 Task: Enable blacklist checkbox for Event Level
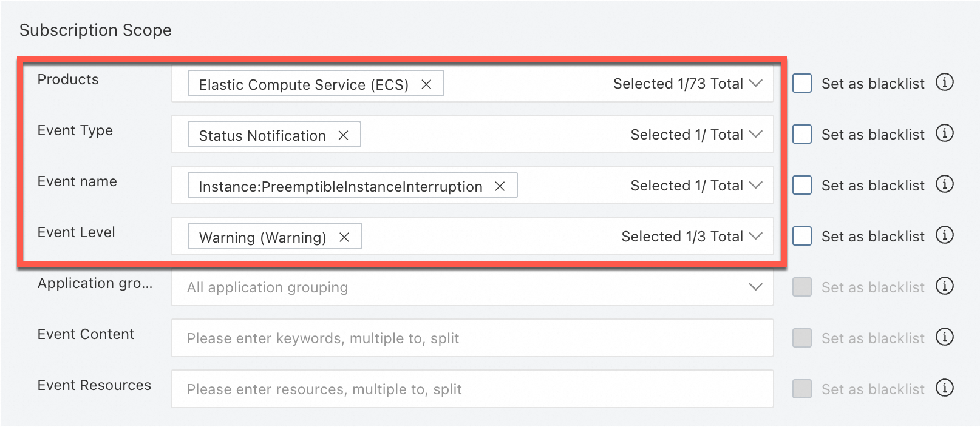(802, 236)
